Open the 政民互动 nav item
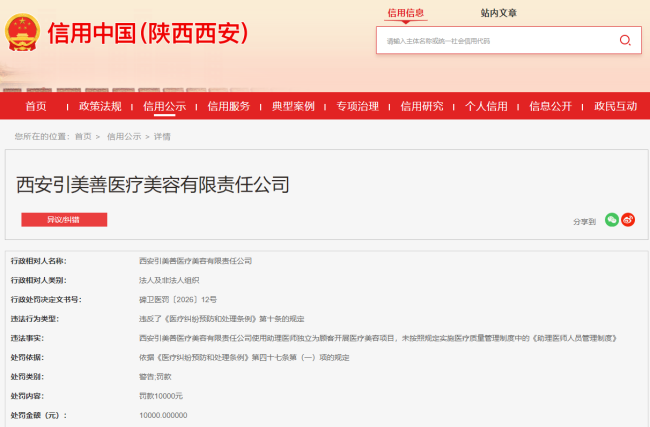The height and width of the screenshot is (427, 650). (x=616, y=107)
